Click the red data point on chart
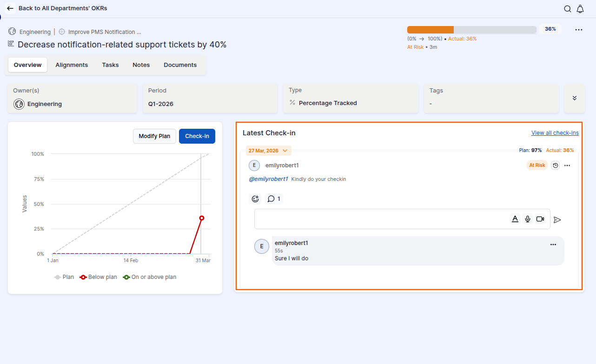Viewport: 596px width, 364px height. [x=202, y=218]
